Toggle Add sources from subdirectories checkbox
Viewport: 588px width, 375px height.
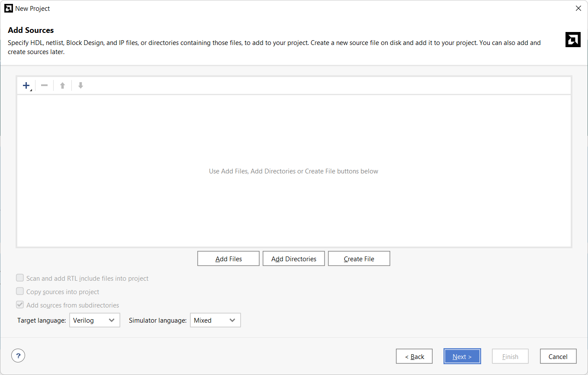20,305
